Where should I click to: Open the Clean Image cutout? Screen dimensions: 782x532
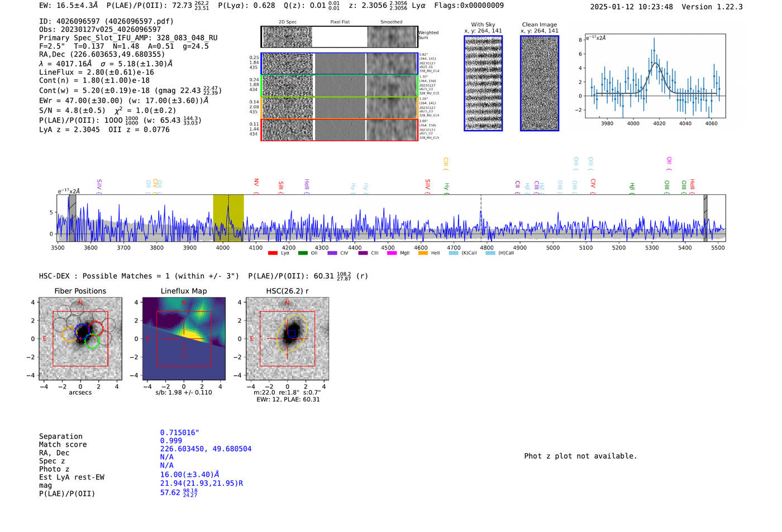539,83
